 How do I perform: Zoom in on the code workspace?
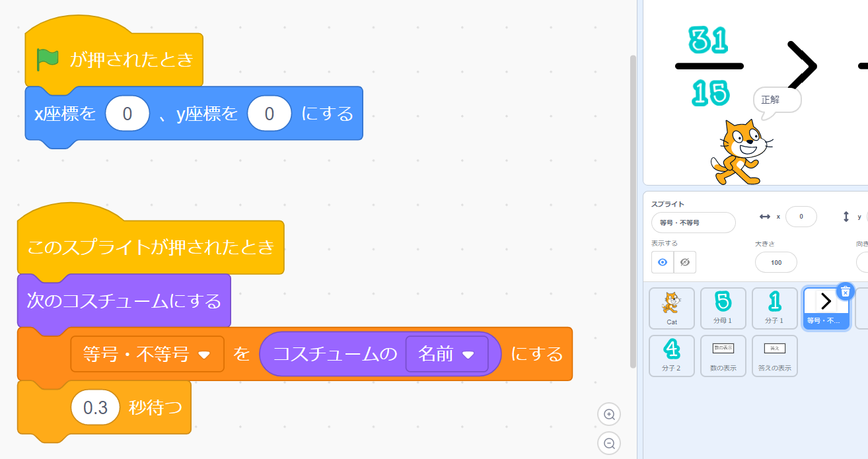click(608, 414)
